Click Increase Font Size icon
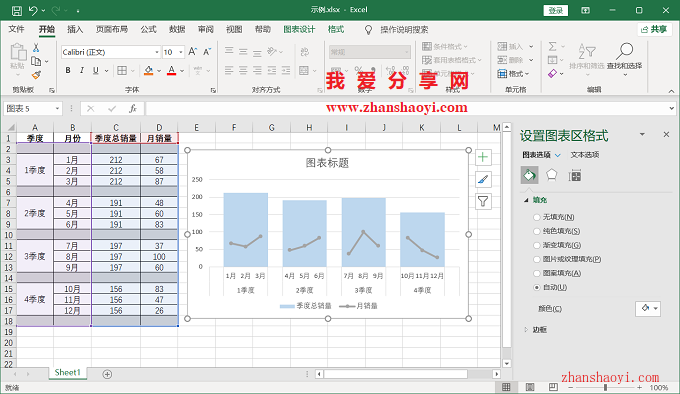 click(193, 52)
